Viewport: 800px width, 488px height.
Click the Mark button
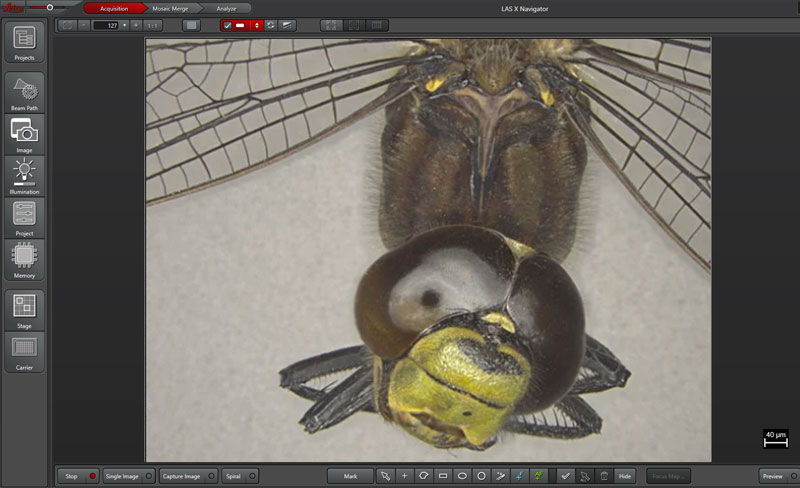coord(350,476)
